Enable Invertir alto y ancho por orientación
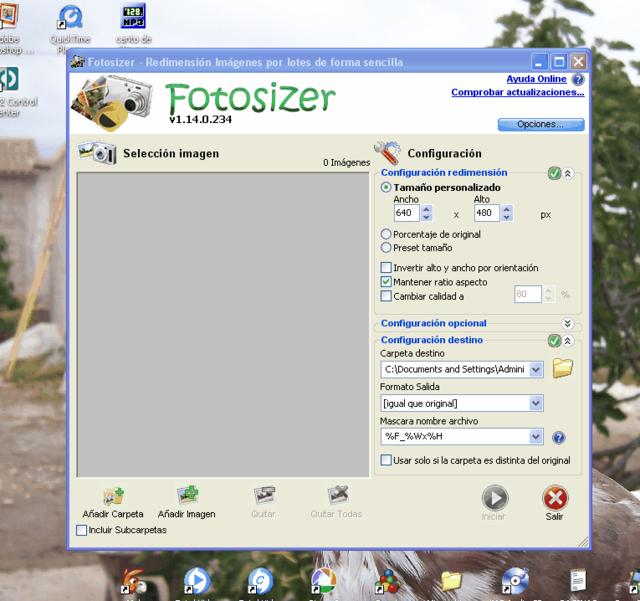This screenshot has height=601, width=640. pyautogui.click(x=386, y=268)
